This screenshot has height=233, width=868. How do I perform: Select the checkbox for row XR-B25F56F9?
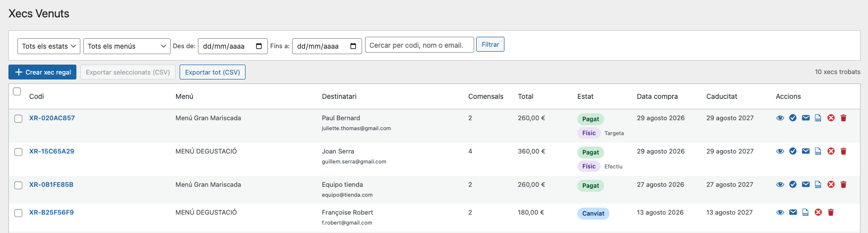click(18, 213)
